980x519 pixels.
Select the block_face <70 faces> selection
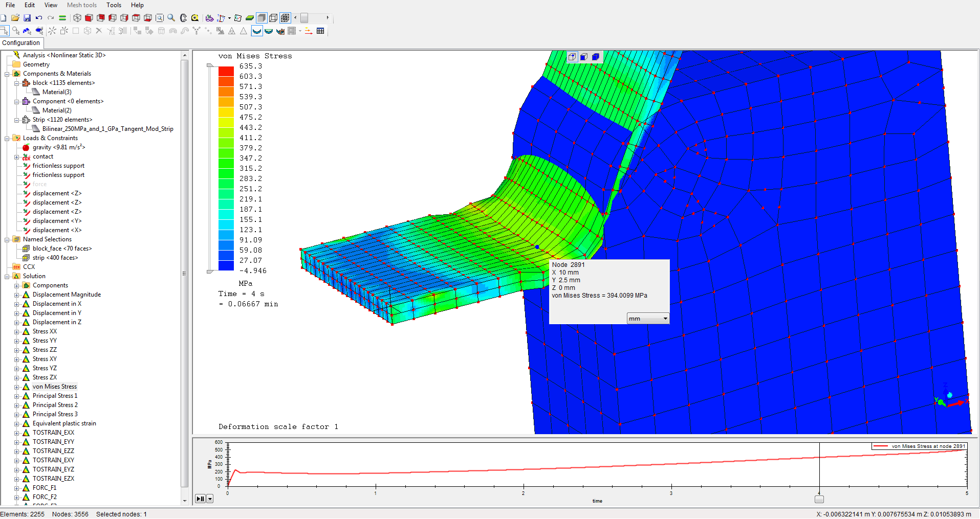[62, 249]
